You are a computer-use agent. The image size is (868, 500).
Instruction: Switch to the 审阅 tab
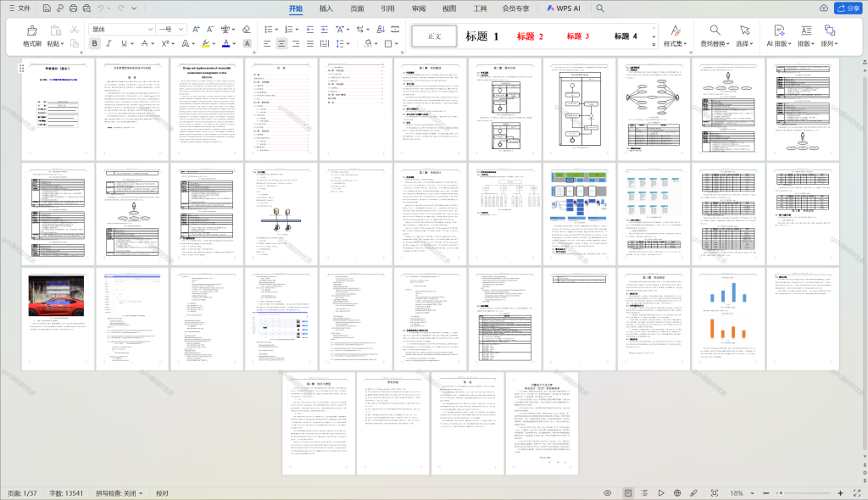(419, 8)
